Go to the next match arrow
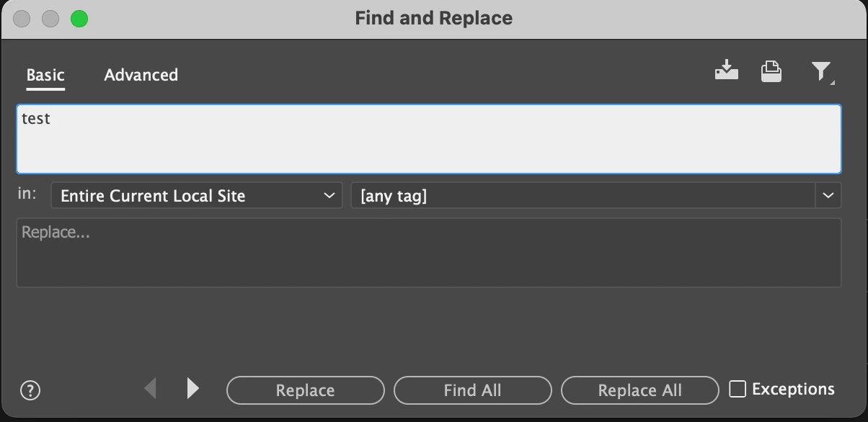This screenshot has height=422, width=868. [x=192, y=389]
